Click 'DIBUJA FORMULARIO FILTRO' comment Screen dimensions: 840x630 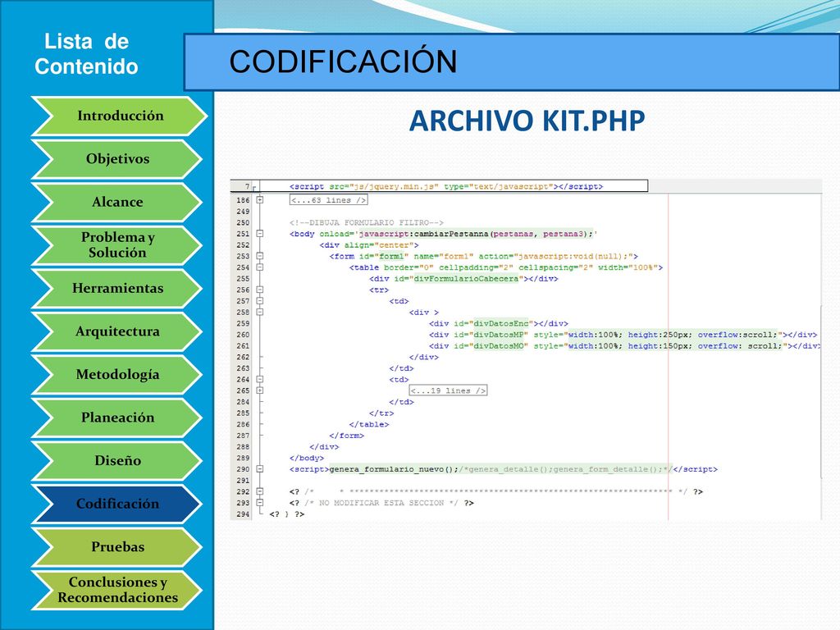coord(367,222)
